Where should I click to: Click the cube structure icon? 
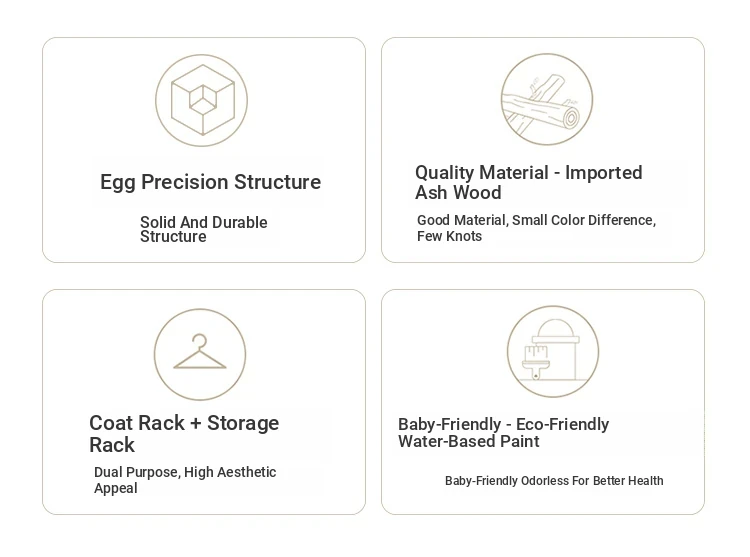point(201,100)
